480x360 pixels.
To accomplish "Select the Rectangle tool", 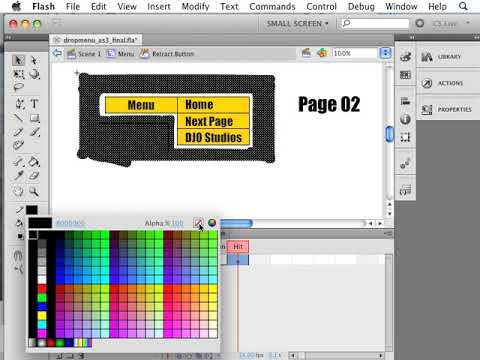I will click(34, 118).
